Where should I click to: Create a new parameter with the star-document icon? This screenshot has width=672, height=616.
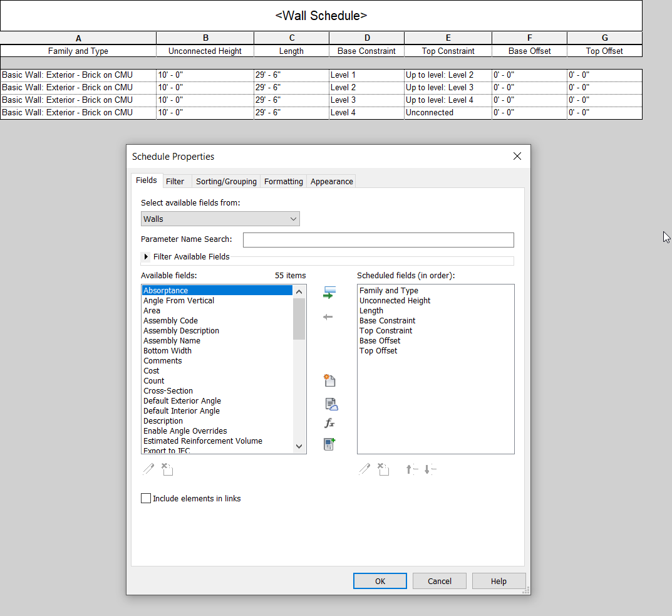pyautogui.click(x=330, y=380)
